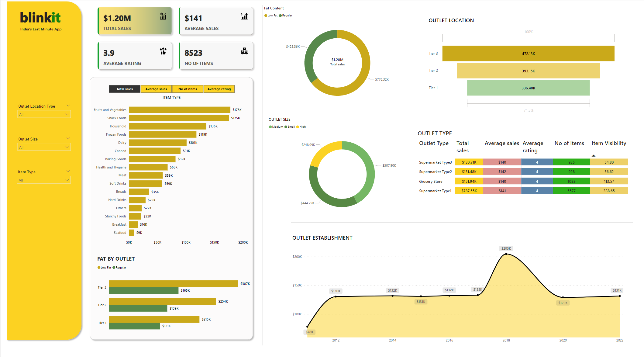The image size is (644, 357).
Task: Switch to the Average sales tab
Action: tap(156, 89)
